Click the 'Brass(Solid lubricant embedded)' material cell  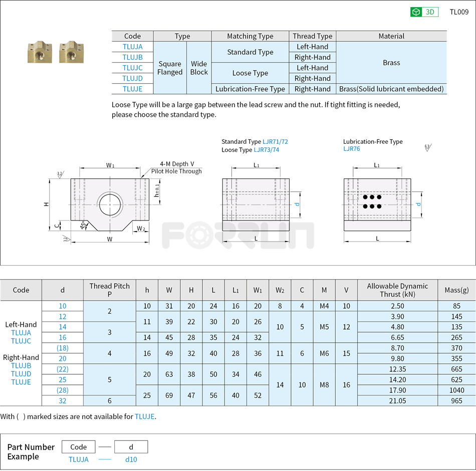[391, 89]
